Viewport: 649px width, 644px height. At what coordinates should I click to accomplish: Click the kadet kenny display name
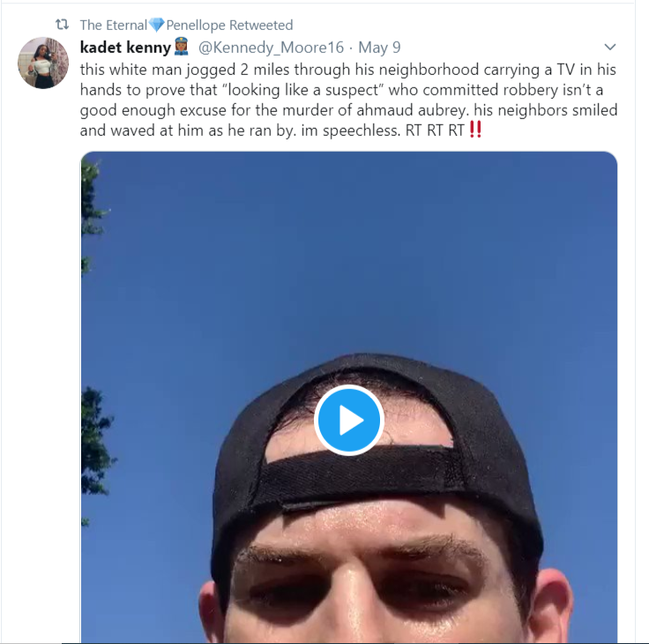point(125,48)
